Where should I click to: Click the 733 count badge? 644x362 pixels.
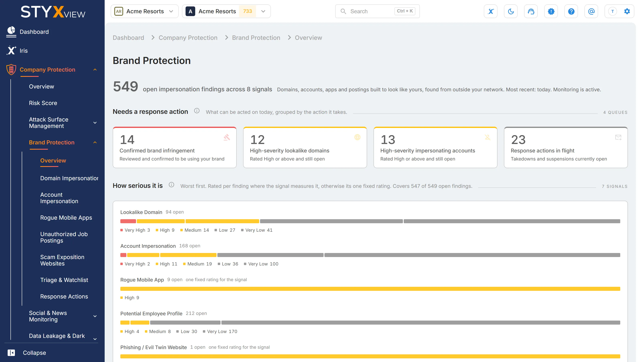click(x=247, y=11)
